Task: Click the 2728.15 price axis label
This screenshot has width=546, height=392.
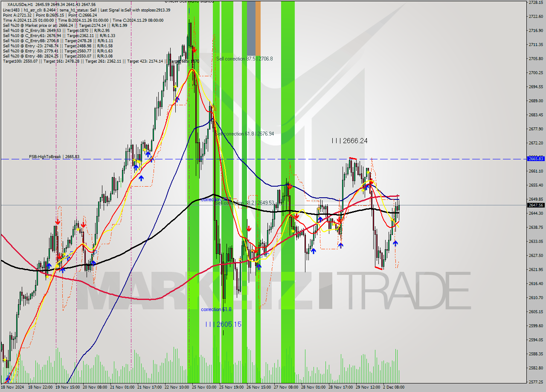Action: 535,3
